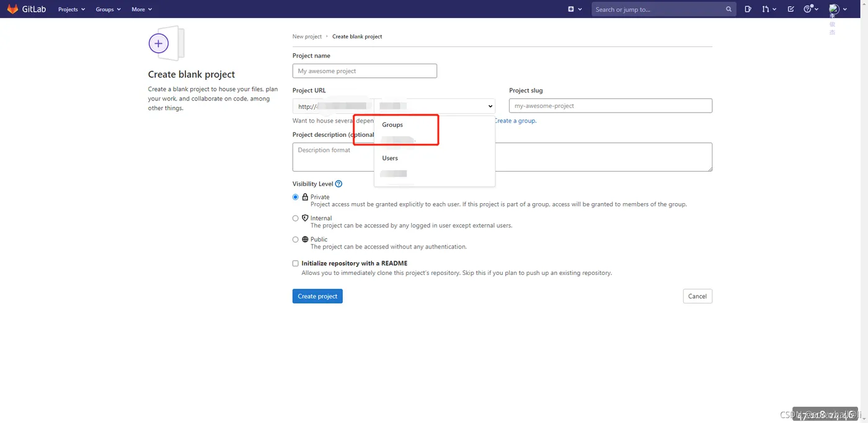Open the Help question mark icon
The width and height of the screenshot is (868, 423).
pos(808,9)
